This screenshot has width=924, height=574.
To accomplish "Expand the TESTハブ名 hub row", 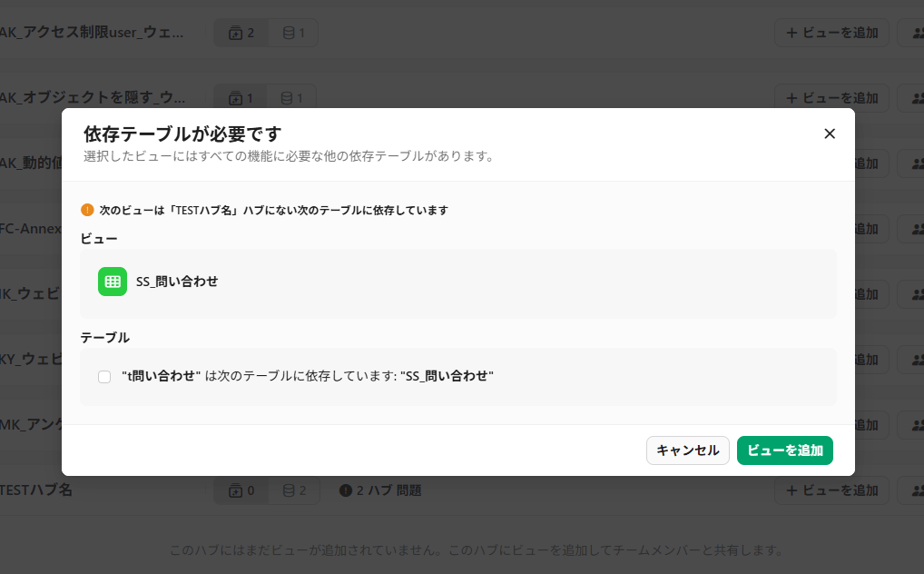I will tap(36, 491).
